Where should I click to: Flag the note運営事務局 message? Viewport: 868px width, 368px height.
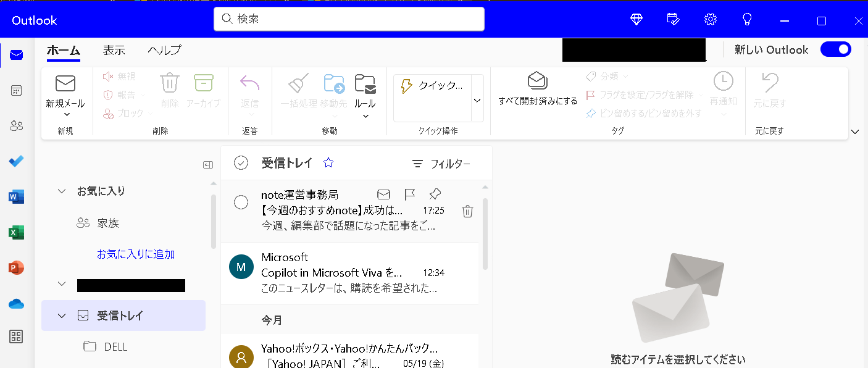[x=409, y=194]
